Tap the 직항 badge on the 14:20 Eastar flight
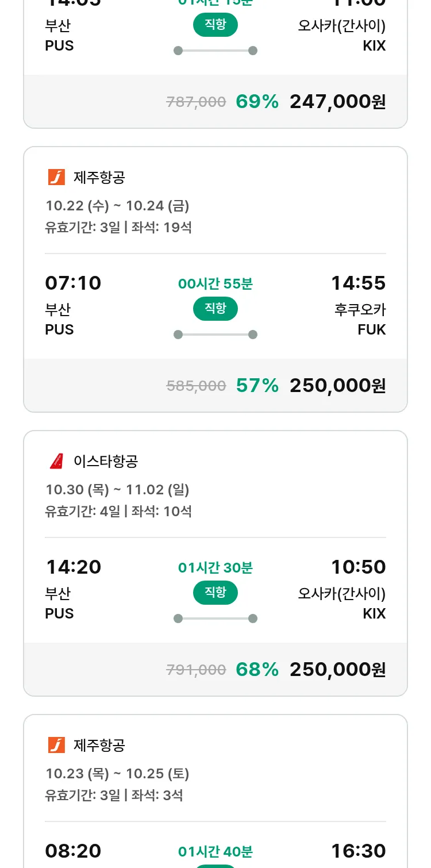Image resolution: width=431 pixels, height=868 pixels. tap(215, 593)
